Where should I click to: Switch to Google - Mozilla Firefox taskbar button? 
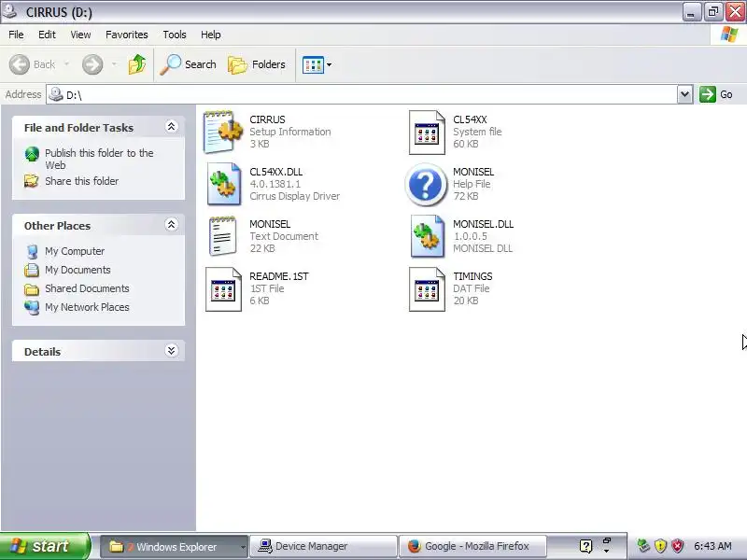click(x=472, y=546)
